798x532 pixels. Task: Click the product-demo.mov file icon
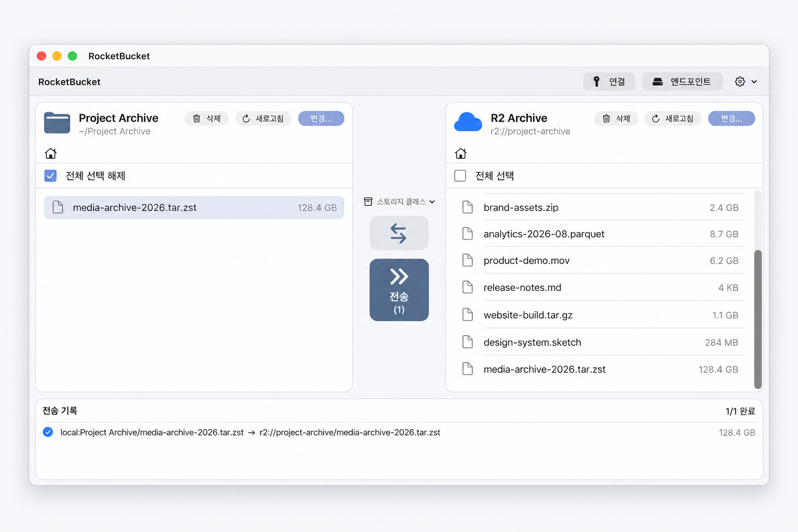468,260
